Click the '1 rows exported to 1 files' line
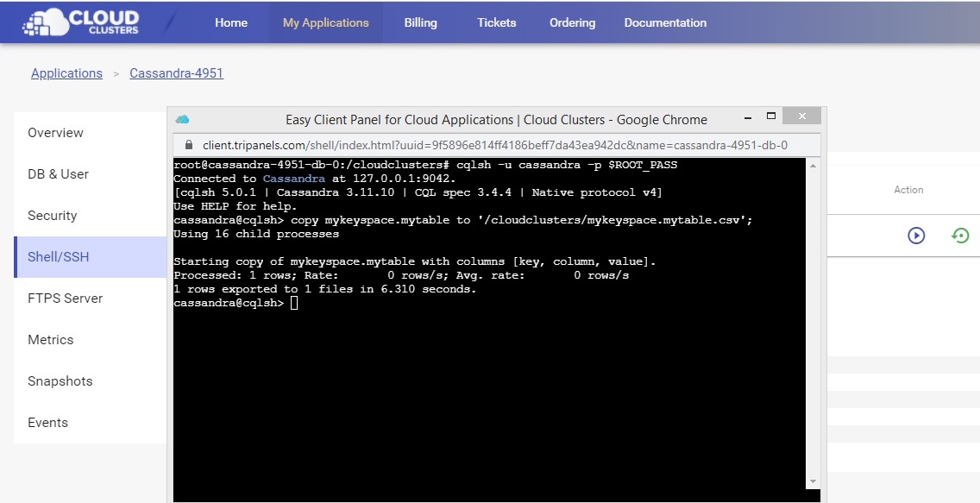980x503 pixels. click(325, 289)
